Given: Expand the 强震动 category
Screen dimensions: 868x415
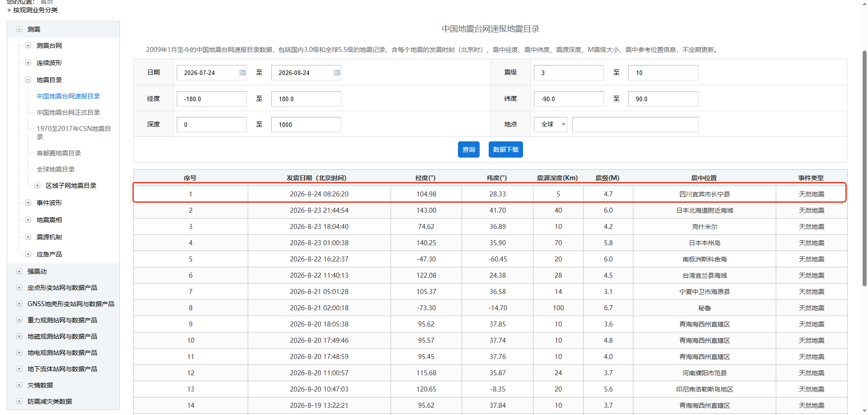Looking at the screenshot, I should pyautogui.click(x=19, y=271).
